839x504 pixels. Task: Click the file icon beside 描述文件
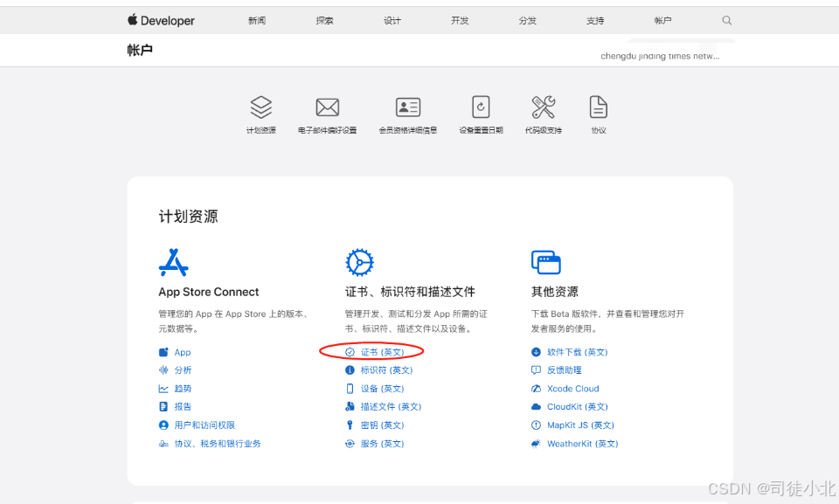350,407
